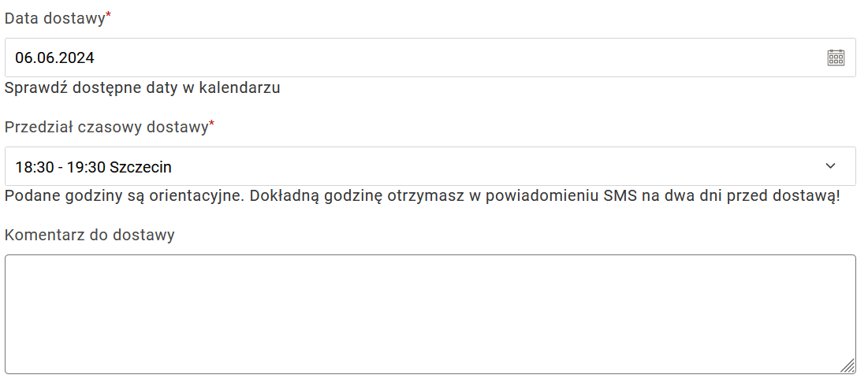Focus the Komentarz do dostawy text area
Screen dimensions: 868x386
pos(430,314)
